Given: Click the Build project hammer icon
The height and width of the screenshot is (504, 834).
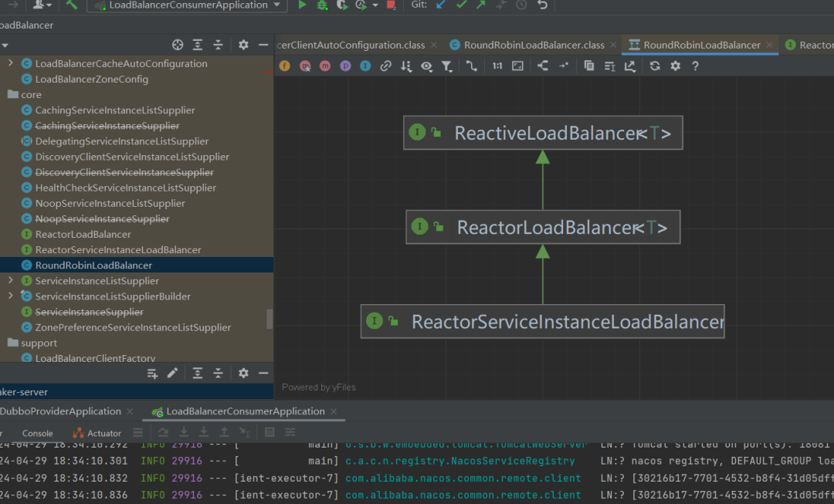Looking at the screenshot, I should (72, 5).
